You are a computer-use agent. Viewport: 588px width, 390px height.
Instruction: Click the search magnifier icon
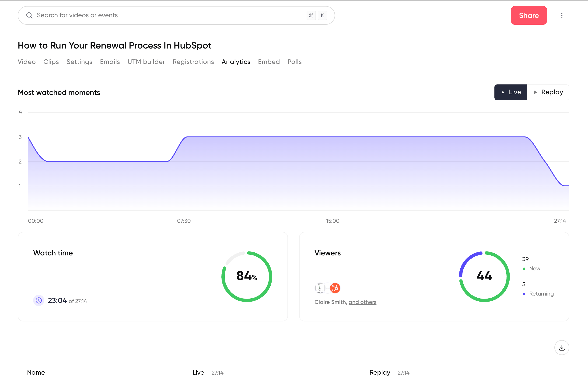pos(29,15)
